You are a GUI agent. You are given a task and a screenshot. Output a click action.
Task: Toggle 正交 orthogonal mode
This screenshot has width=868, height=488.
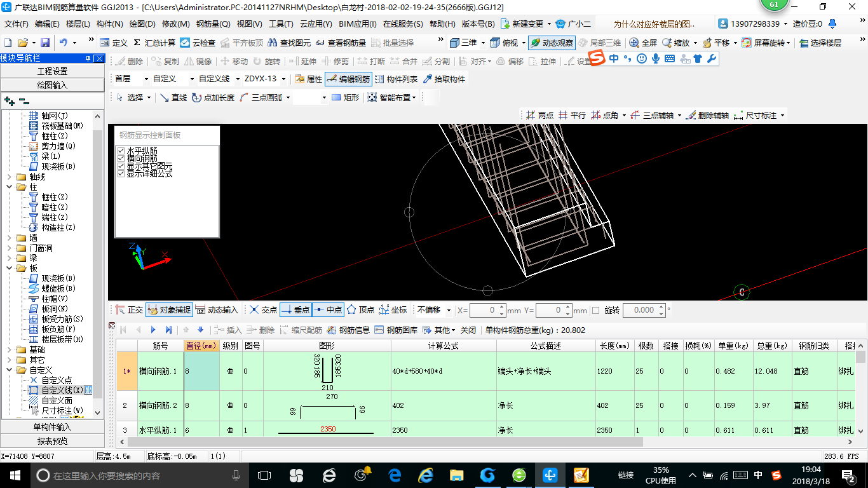tap(129, 310)
